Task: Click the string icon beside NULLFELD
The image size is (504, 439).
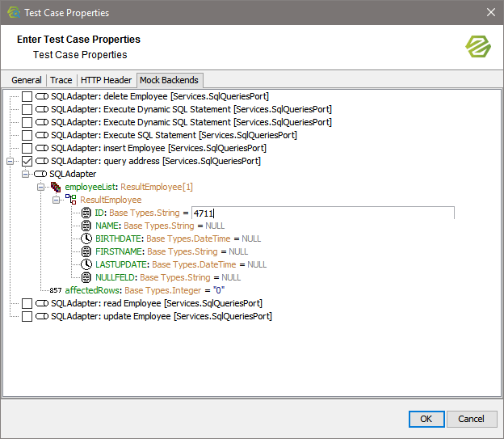Action: 86,277
